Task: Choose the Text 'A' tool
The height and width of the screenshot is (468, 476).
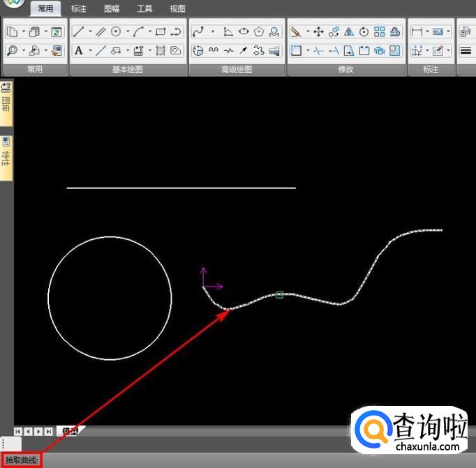Action: tap(79, 50)
